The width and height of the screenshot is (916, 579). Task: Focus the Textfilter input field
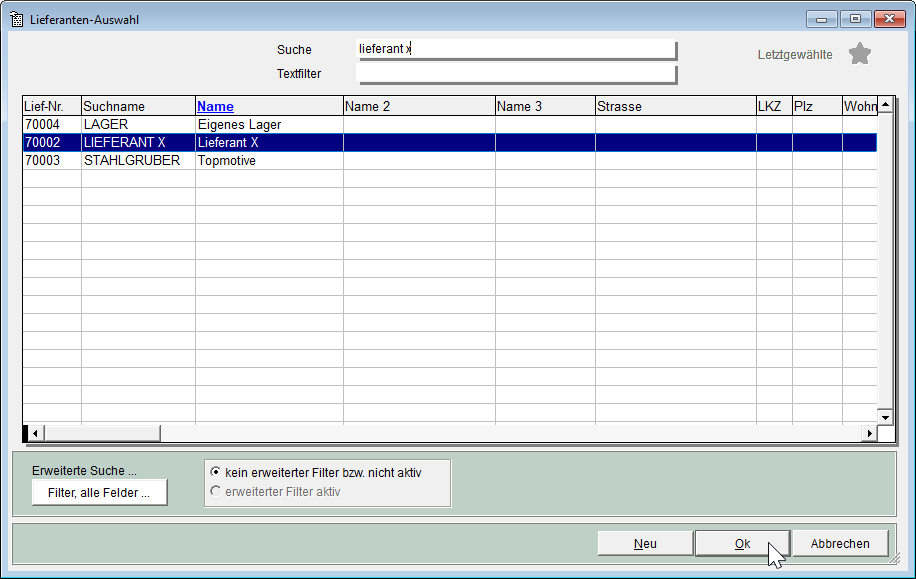pyautogui.click(x=516, y=74)
